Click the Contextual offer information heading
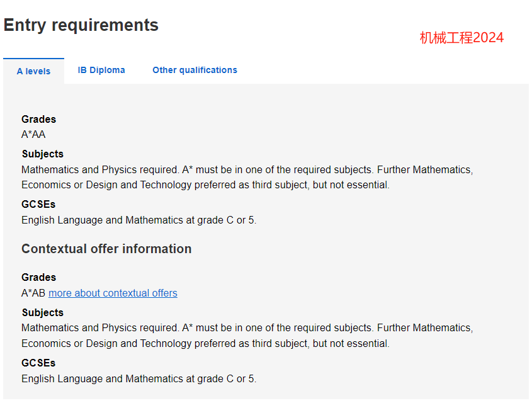This screenshot has width=532, height=403. click(106, 249)
